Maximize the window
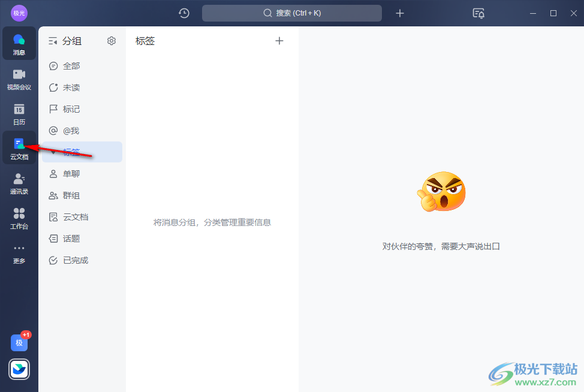Viewport: 584px width, 392px height. (553, 13)
